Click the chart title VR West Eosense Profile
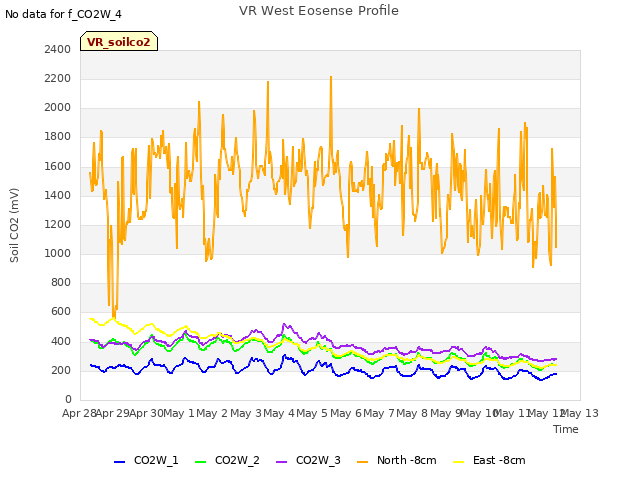Screen dimensions: 640x480 click(319, 11)
